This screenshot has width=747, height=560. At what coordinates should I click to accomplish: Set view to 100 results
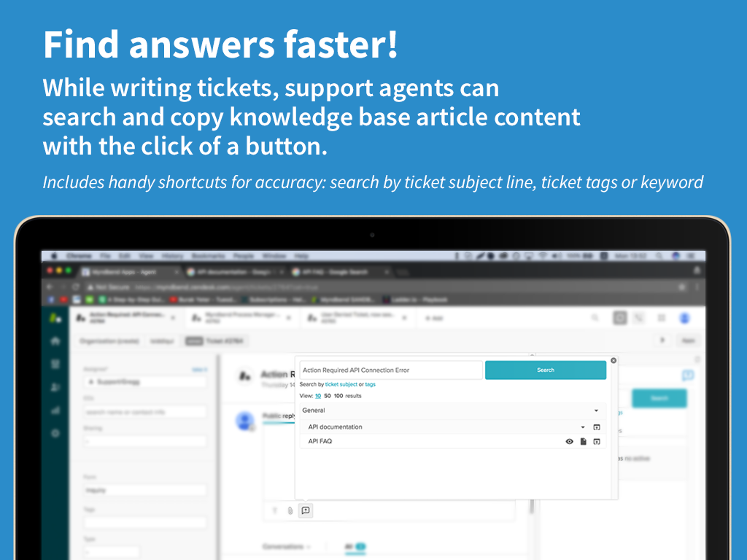tap(338, 396)
